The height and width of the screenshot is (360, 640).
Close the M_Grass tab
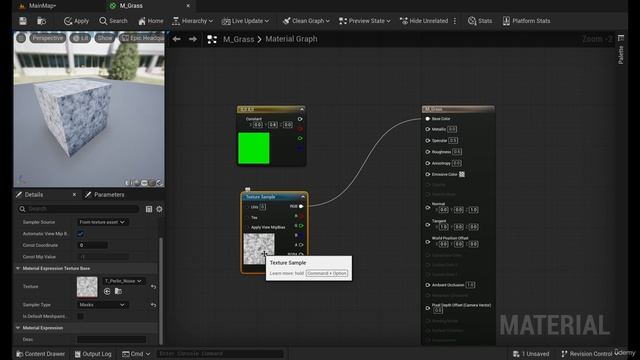(188, 6)
